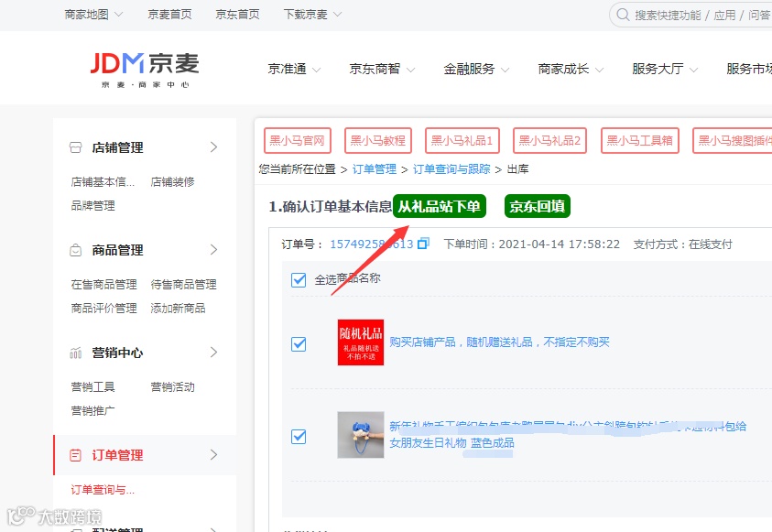Expand 订单管理 section chevron

point(213,455)
